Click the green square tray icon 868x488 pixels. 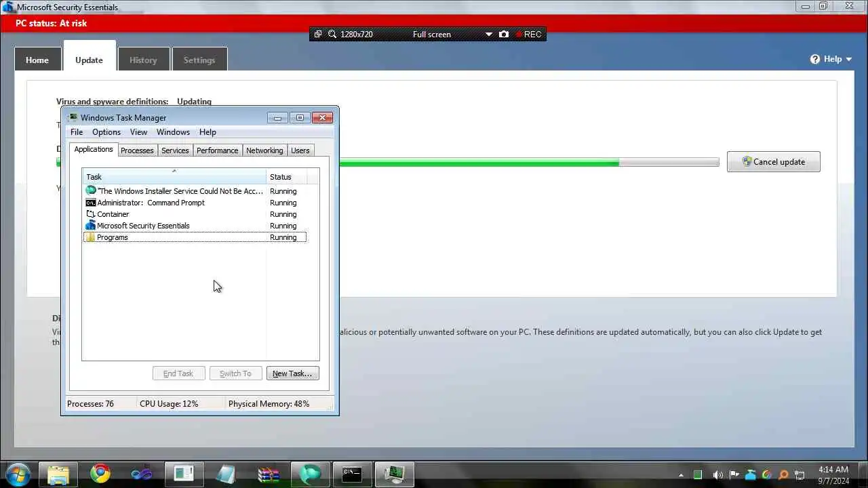point(698,474)
